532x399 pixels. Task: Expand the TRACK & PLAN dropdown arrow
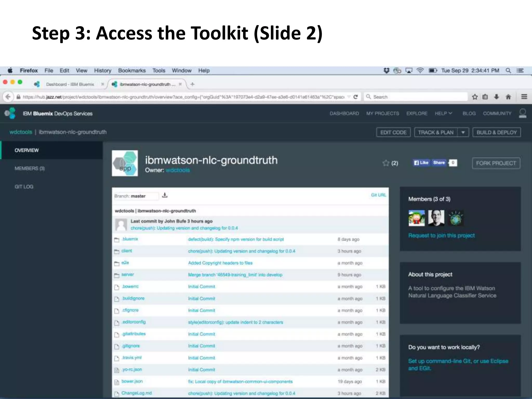click(463, 132)
